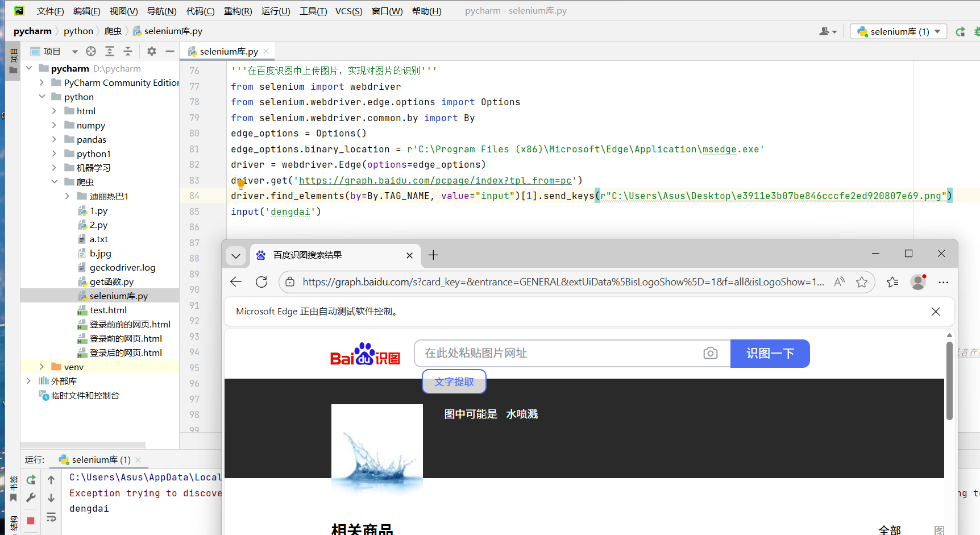
Task: Open new tab in Edge
Action: [433, 255]
